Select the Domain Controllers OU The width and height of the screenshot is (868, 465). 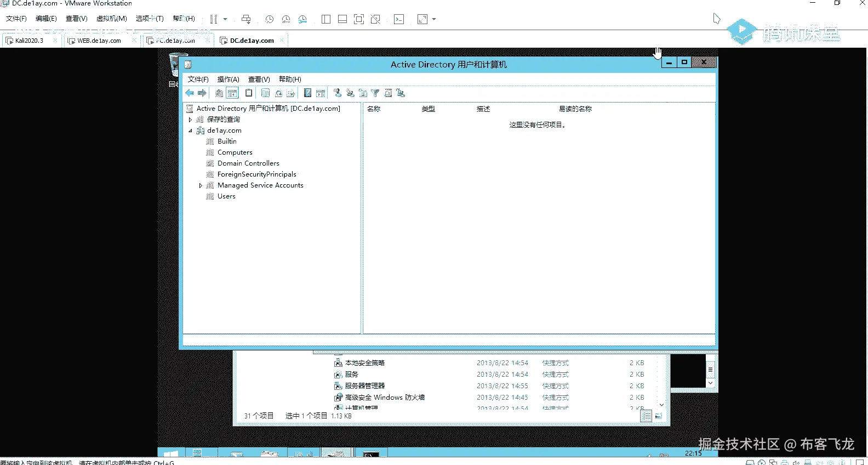(248, 163)
